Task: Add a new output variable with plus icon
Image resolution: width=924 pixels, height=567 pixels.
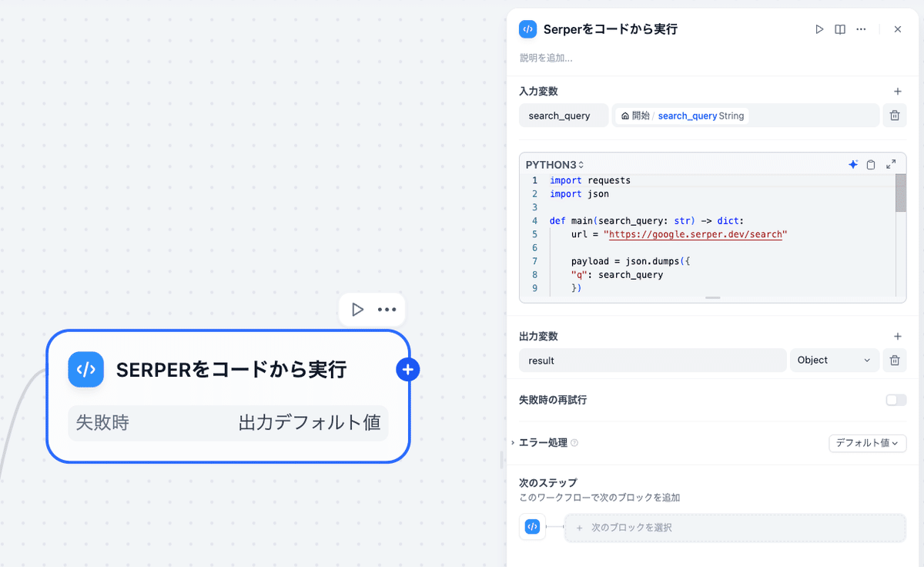Action: point(897,336)
